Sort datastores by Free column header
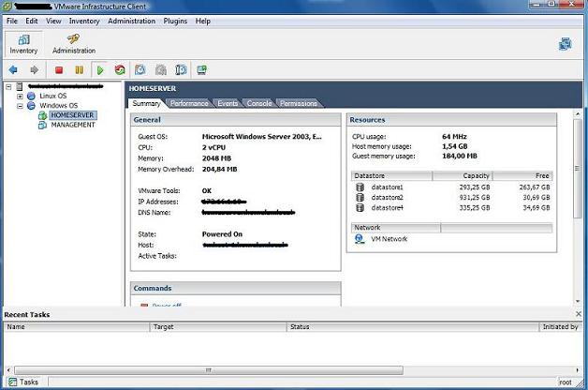Screen dimensions: 588x390 522,175
